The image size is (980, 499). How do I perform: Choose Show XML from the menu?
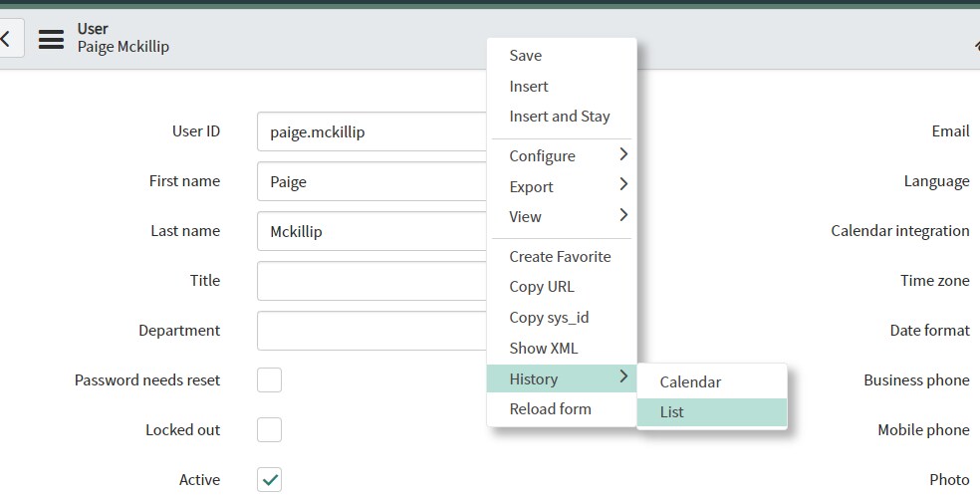coord(543,348)
